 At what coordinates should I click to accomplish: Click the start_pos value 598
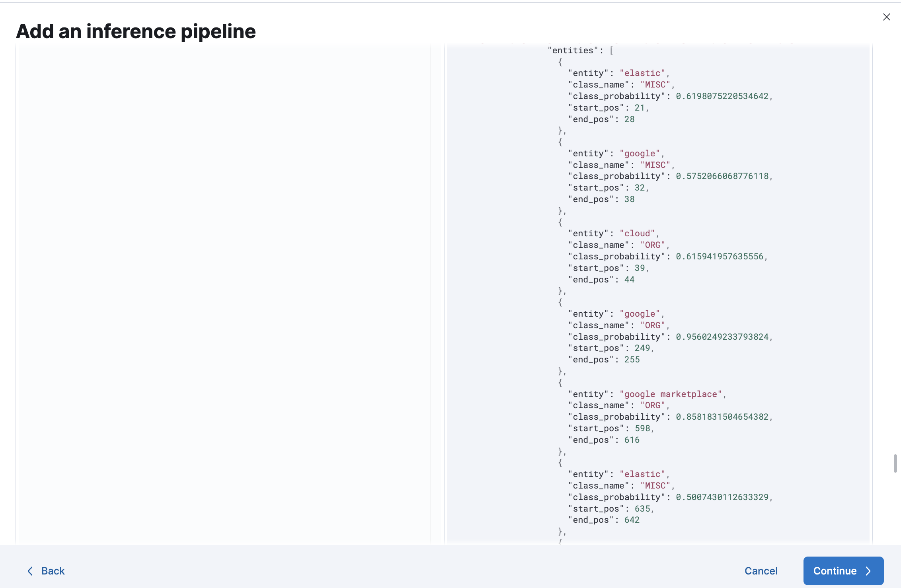pos(642,428)
